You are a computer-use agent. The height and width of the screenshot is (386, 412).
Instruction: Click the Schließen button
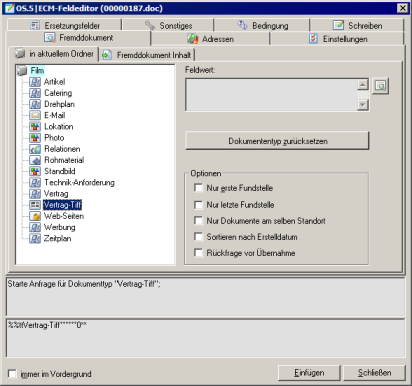click(x=374, y=373)
